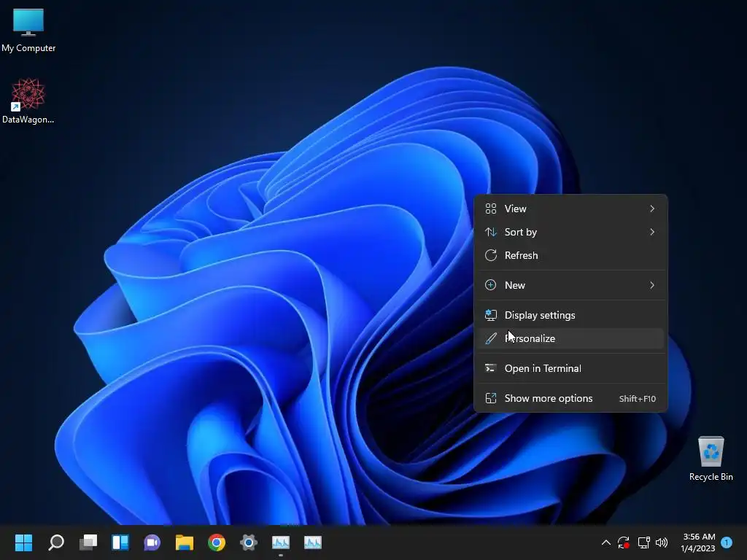The image size is (747, 560).
Task: Open the notification badge in tray
Action: point(727,542)
